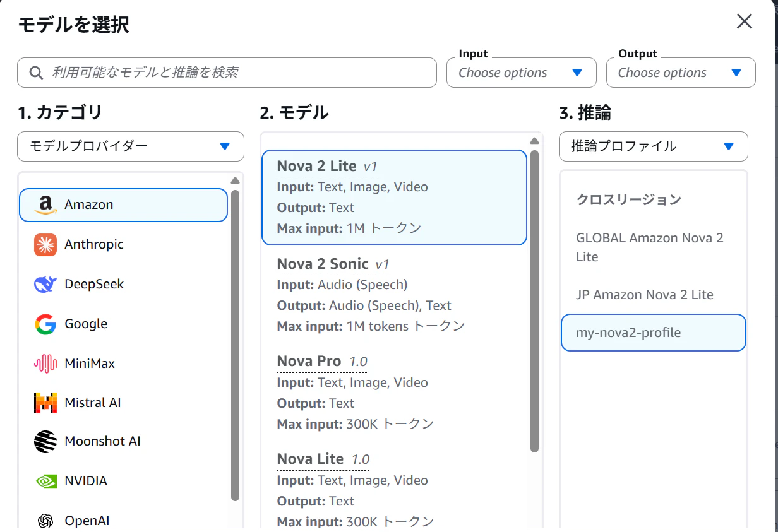Select the Amazon provider logo icon
The image size is (778, 532).
pos(45,205)
